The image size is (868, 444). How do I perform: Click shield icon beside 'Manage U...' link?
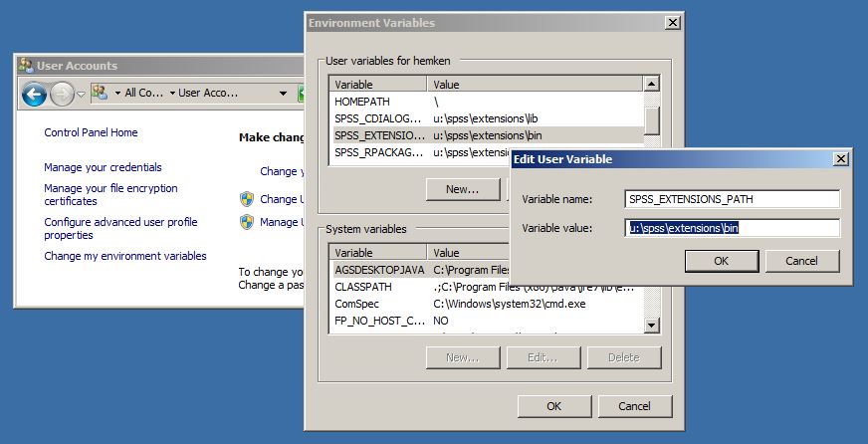pos(247,222)
